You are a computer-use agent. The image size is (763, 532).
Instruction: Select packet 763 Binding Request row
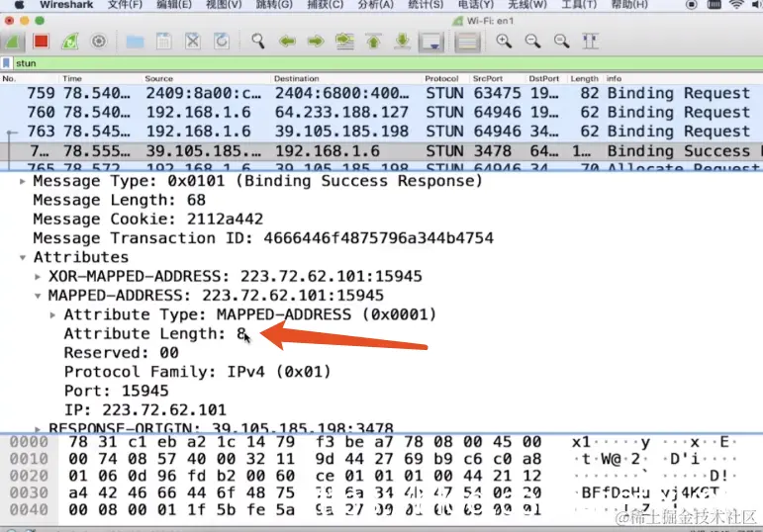382,132
